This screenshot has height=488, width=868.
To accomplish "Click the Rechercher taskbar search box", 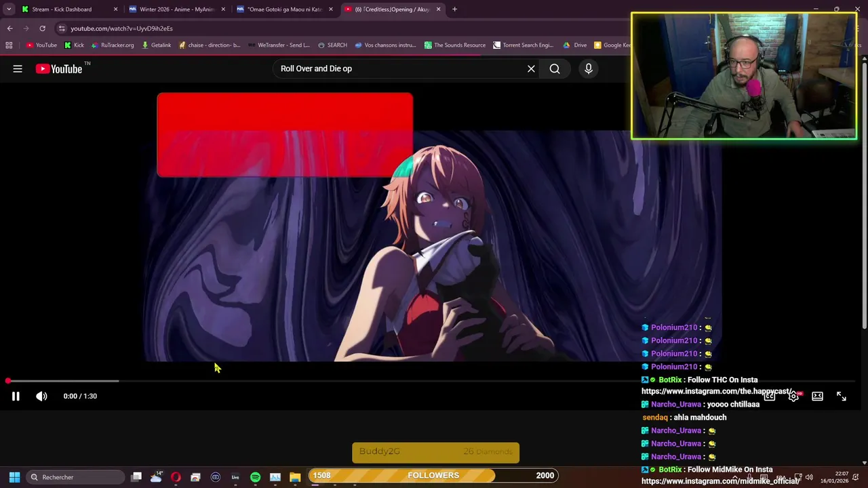I will (75, 477).
